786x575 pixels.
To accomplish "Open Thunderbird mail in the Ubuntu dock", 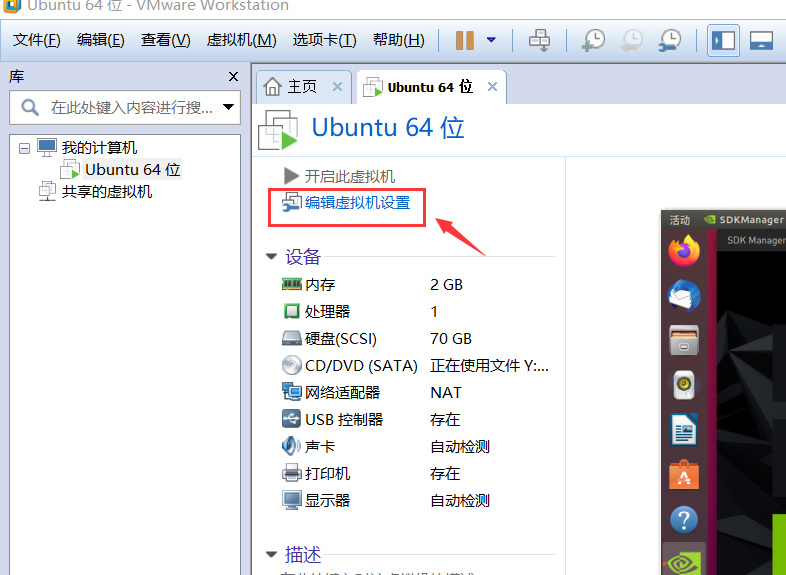I will click(684, 296).
